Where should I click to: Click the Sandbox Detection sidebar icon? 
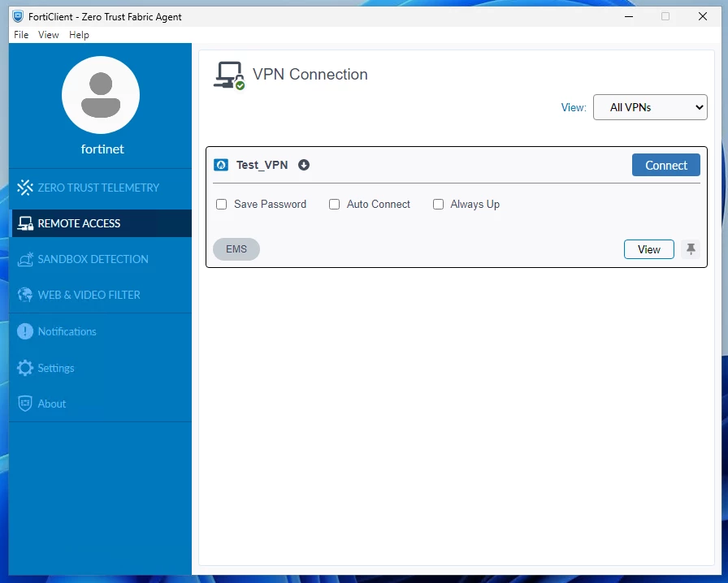[25, 259]
